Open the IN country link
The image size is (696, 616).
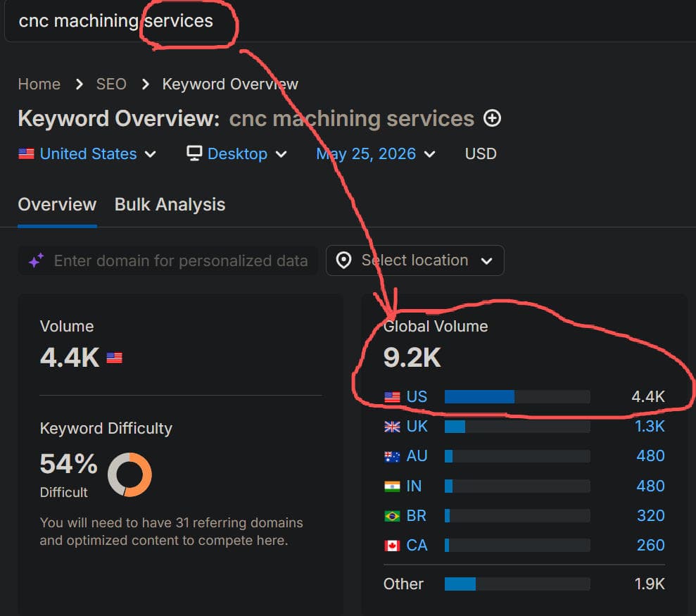pyautogui.click(x=414, y=486)
